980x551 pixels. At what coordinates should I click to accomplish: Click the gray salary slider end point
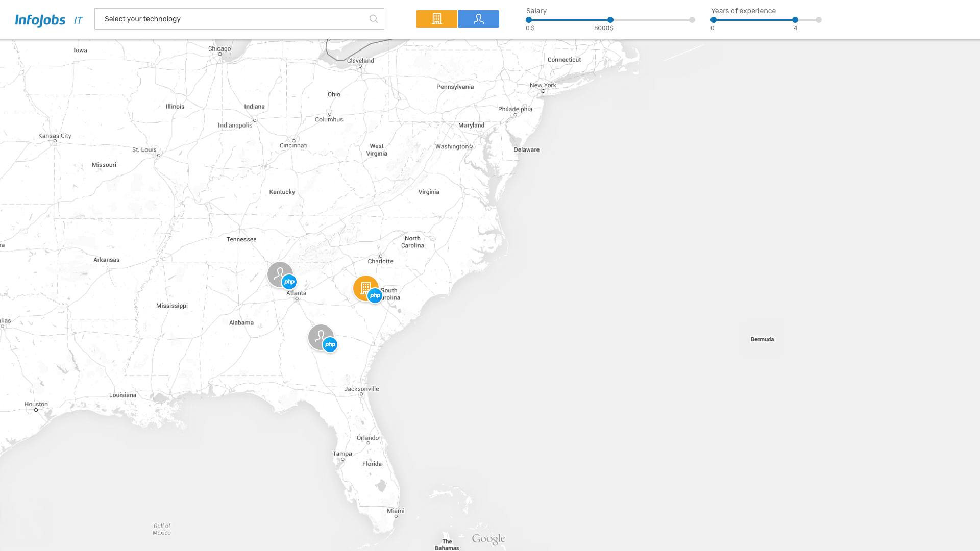[x=692, y=20]
